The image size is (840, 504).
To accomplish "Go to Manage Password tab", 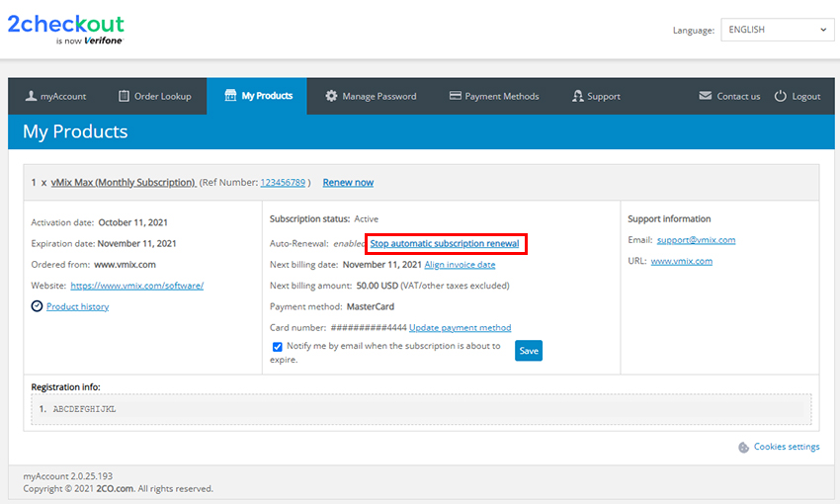I will click(x=371, y=97).
